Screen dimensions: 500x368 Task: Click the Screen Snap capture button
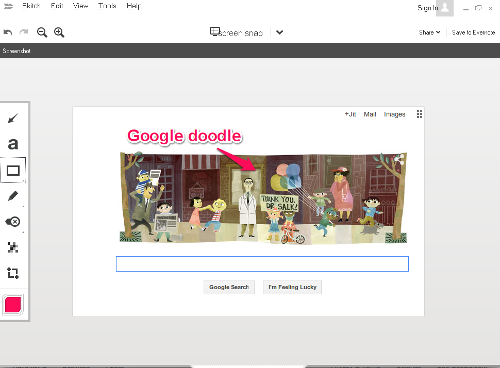pyautogui.click(x=236, y=32)
